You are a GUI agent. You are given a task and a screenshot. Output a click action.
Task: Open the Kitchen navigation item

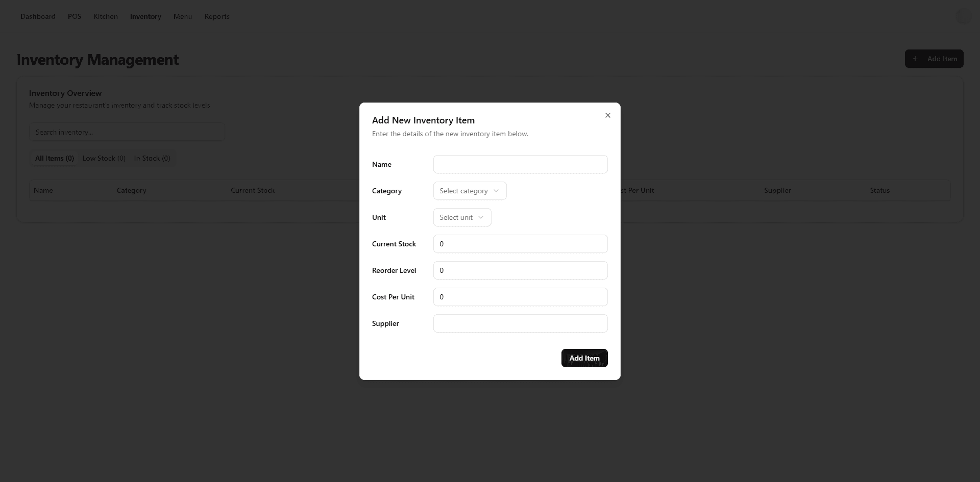[106, 16]
